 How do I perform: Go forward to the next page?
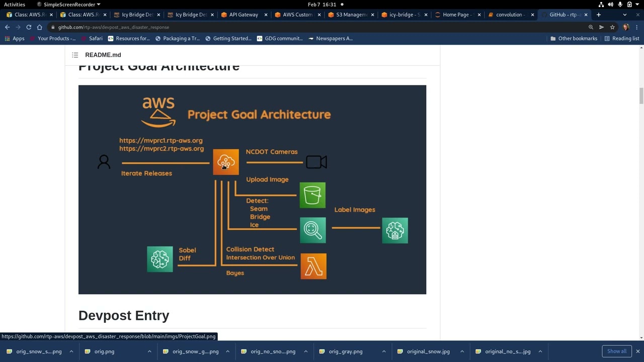[x=18, y=27]
